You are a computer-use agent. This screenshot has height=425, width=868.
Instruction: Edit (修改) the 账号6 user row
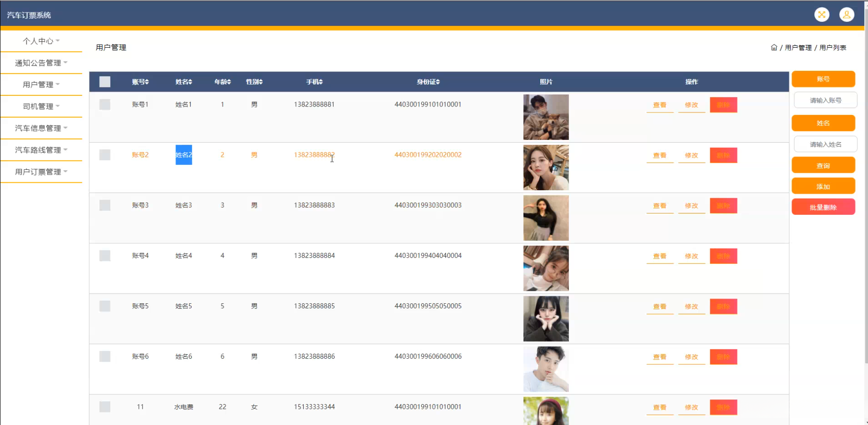(x=692, y=357)
